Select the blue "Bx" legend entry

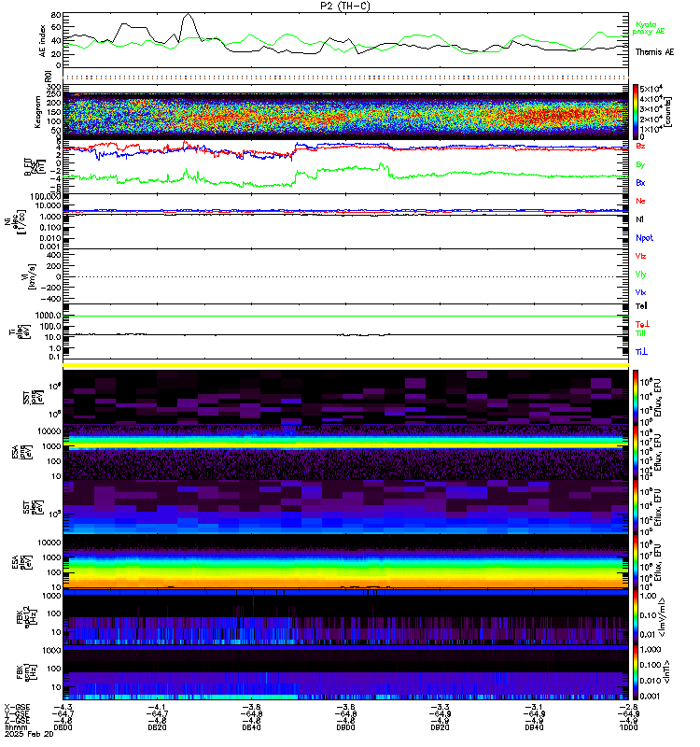[640, 182]
